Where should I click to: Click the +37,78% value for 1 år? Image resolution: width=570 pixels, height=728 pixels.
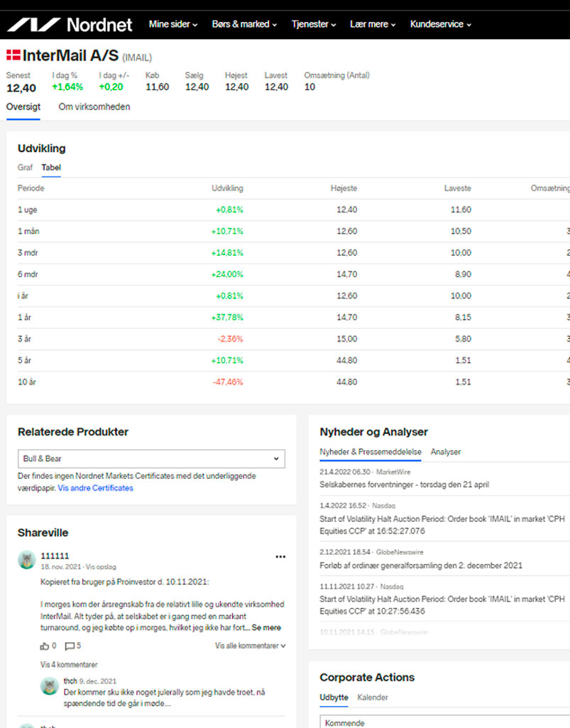227,317
